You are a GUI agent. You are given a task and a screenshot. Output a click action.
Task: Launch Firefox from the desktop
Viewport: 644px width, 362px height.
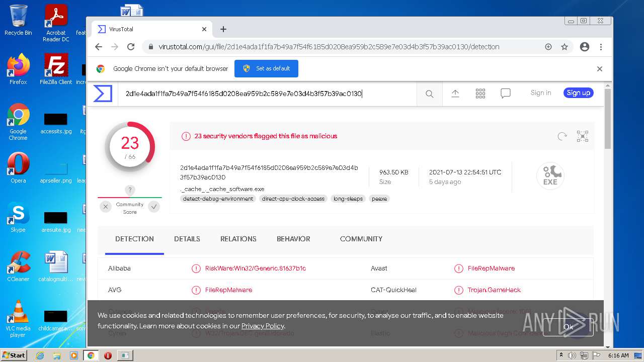click(x=18, y=69)
